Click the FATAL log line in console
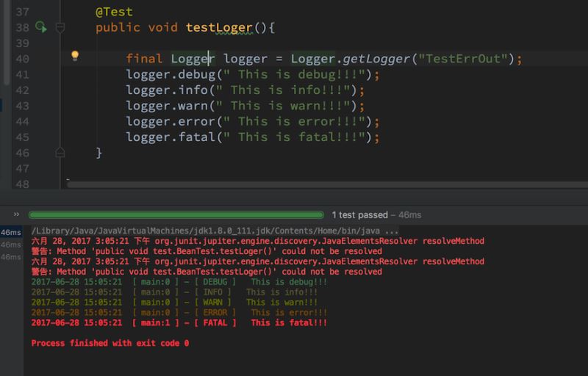Screen dimensions: 588x376 point(179,322)
